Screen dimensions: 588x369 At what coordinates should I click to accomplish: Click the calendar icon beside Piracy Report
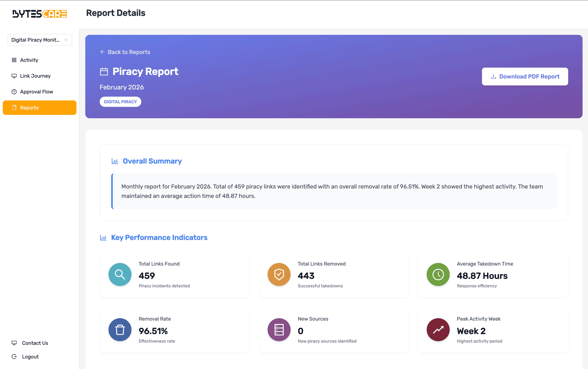pyautogui.click(x=104, y=71)
